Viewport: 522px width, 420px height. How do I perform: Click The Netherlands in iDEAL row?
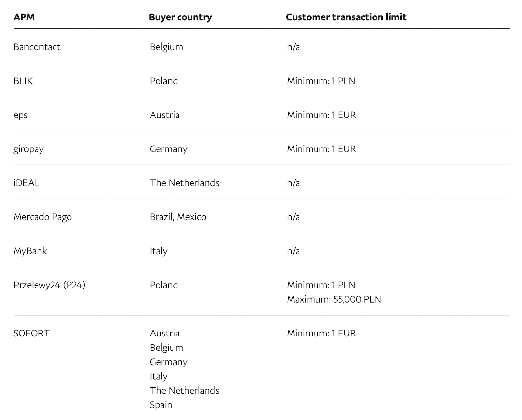184,183
